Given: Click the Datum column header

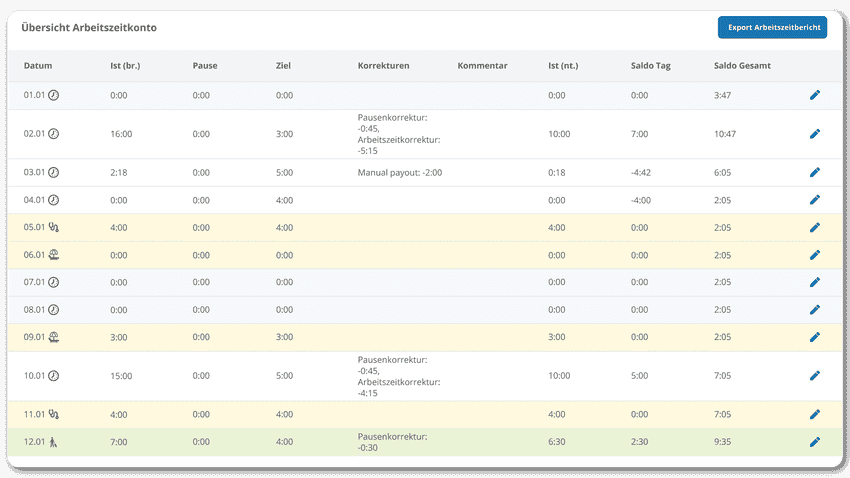Looking at the screenshot, I should pos(38,66).
